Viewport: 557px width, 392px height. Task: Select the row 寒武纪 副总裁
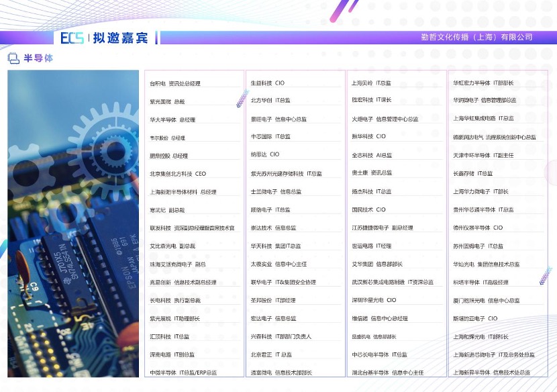point(167,210)
